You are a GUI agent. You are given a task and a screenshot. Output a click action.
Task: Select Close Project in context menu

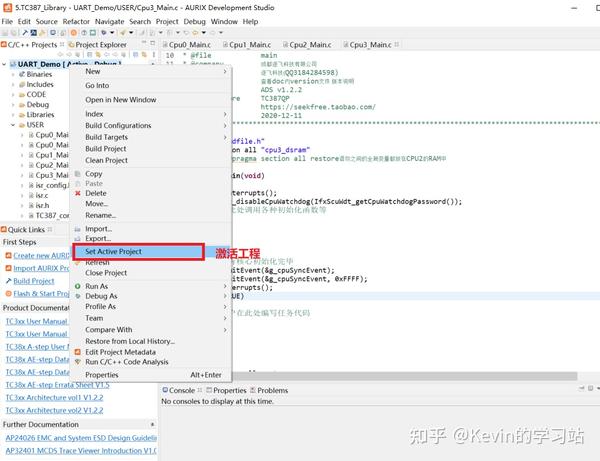[x=106, y=273]
